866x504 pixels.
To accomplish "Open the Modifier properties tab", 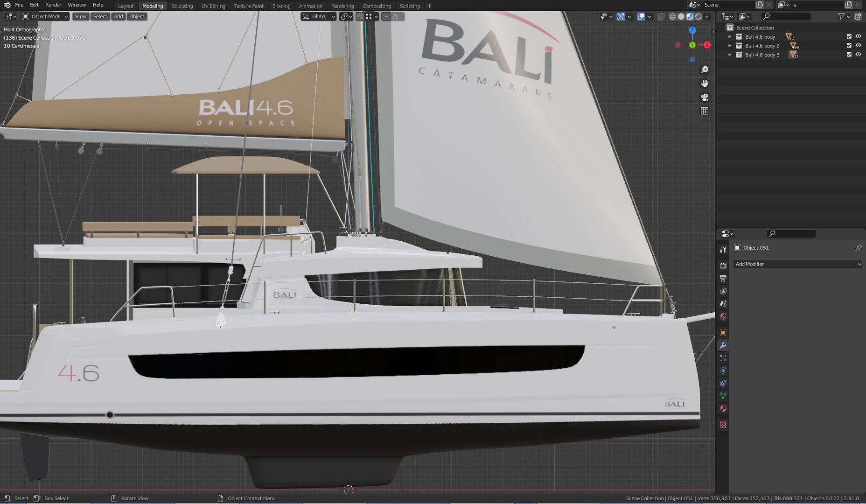I will [723, 345].
